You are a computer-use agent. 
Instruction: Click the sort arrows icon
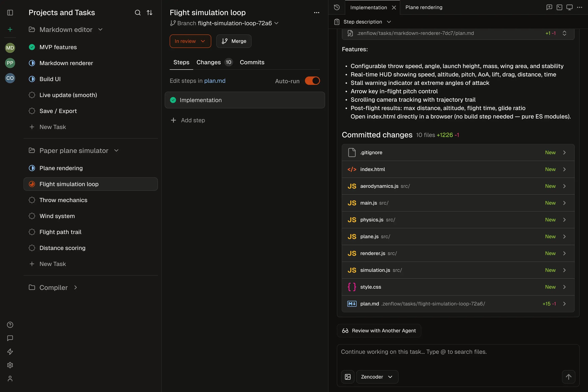coord(150,13)
